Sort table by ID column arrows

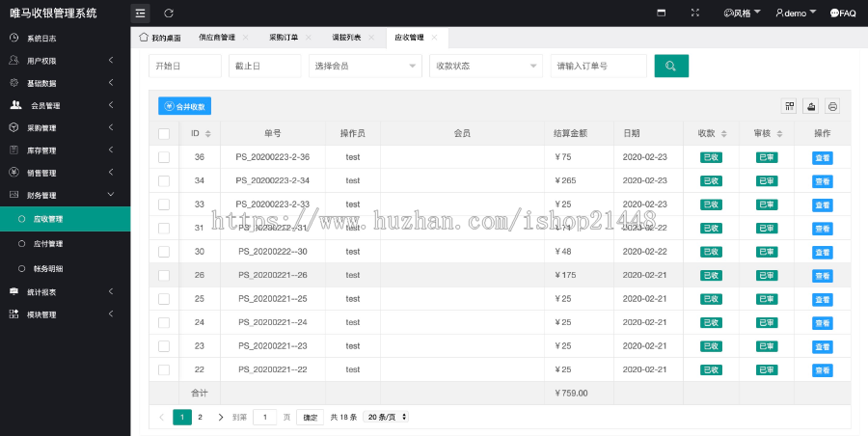pyautogui.click(x=208, y=133)
